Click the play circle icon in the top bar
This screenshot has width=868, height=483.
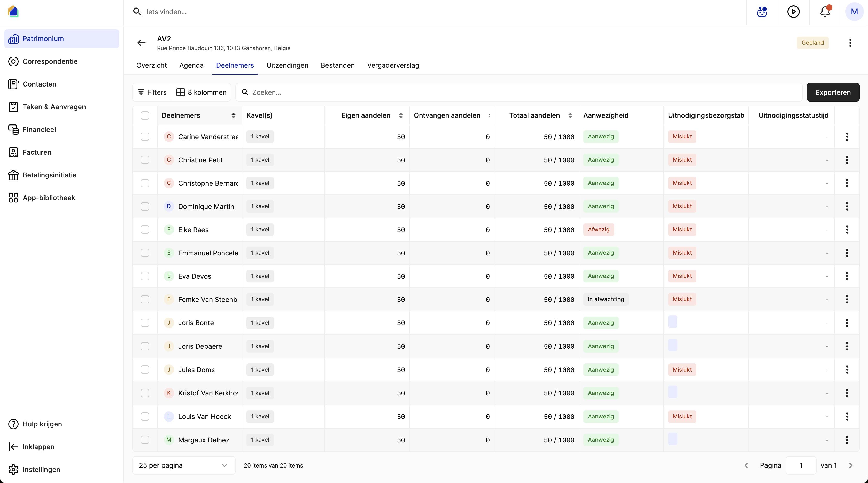click(793, 12)
